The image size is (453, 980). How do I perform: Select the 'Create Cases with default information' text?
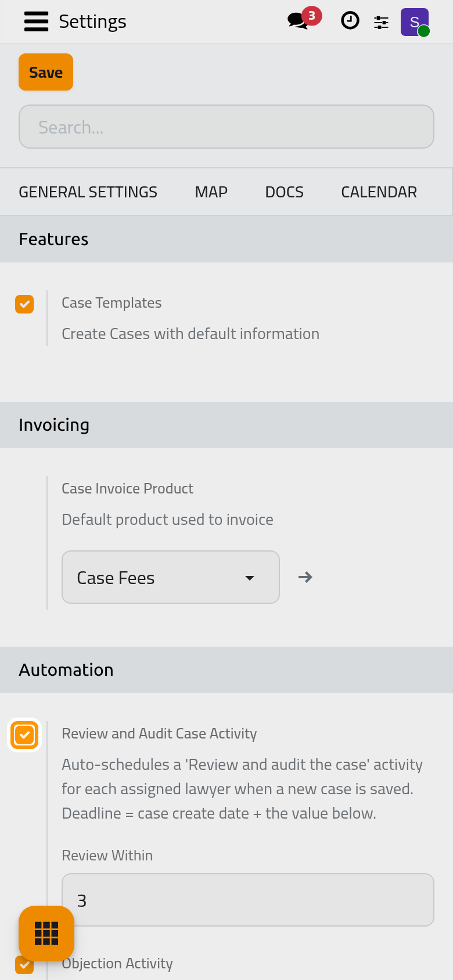(x=190, y=334)
